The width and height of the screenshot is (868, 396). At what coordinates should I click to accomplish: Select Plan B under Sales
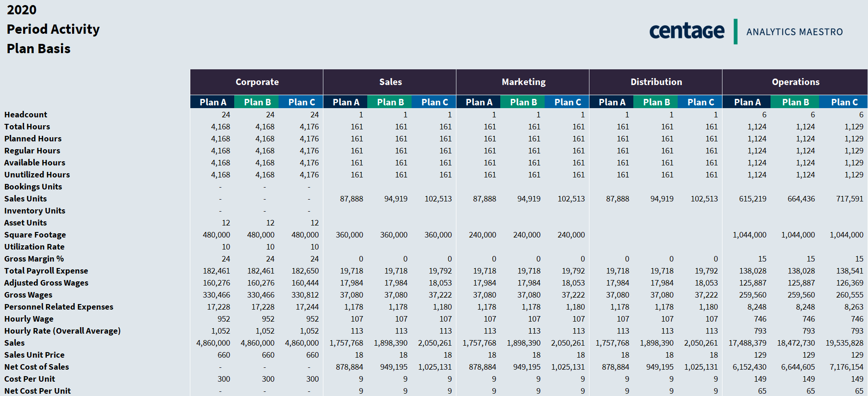(390, 102)
